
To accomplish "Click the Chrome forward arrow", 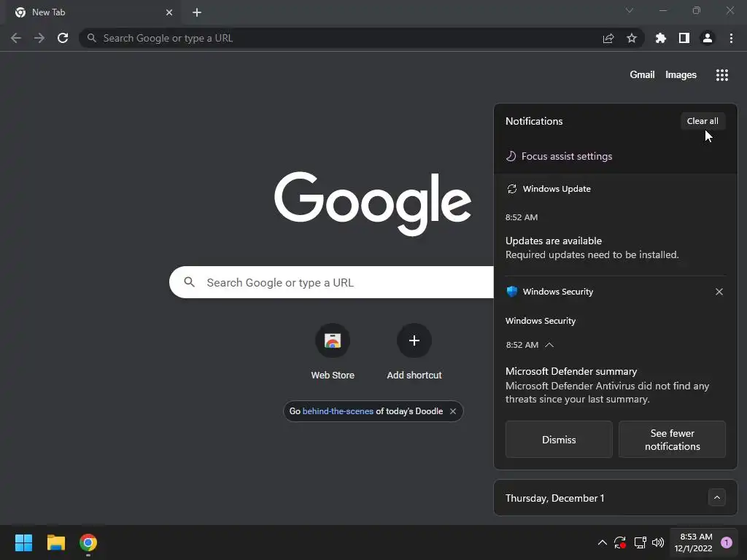I will coord(39,38).
